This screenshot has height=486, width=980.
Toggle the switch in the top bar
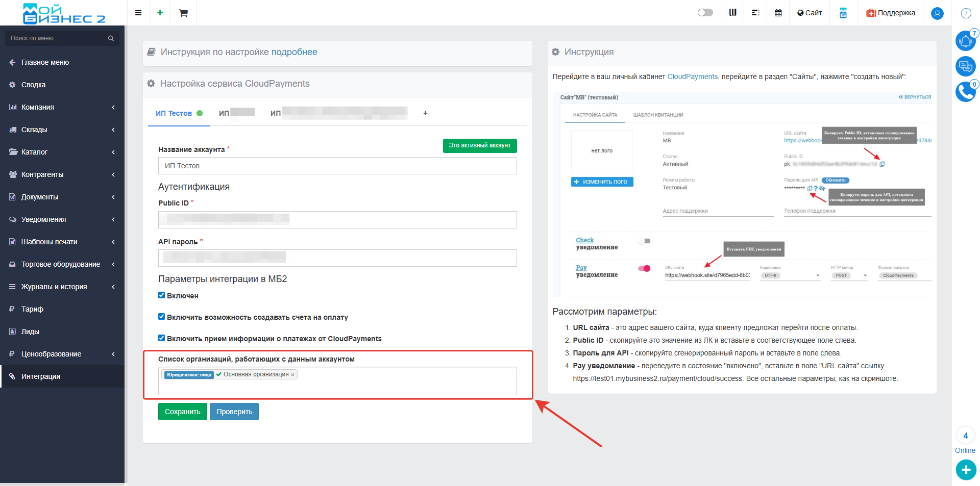coord(705,12)
